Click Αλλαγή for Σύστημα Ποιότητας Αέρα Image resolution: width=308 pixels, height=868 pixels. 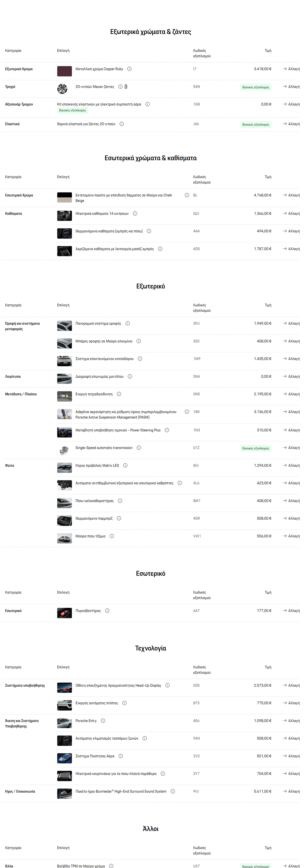click(291, 756)
